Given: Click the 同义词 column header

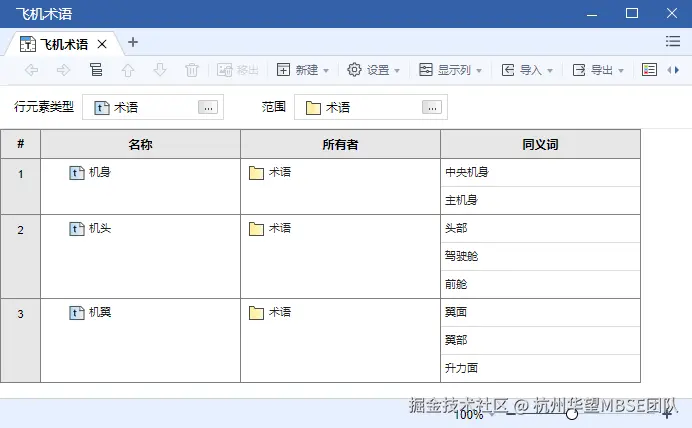Looking at the screenshot, I should pyautogui.click(x=540, y=144).
